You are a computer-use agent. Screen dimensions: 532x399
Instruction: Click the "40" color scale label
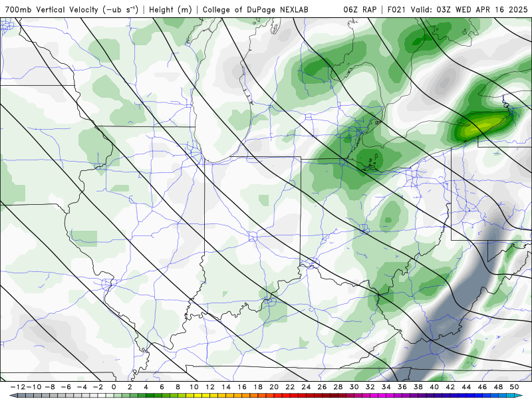click(x=434, y=387)
